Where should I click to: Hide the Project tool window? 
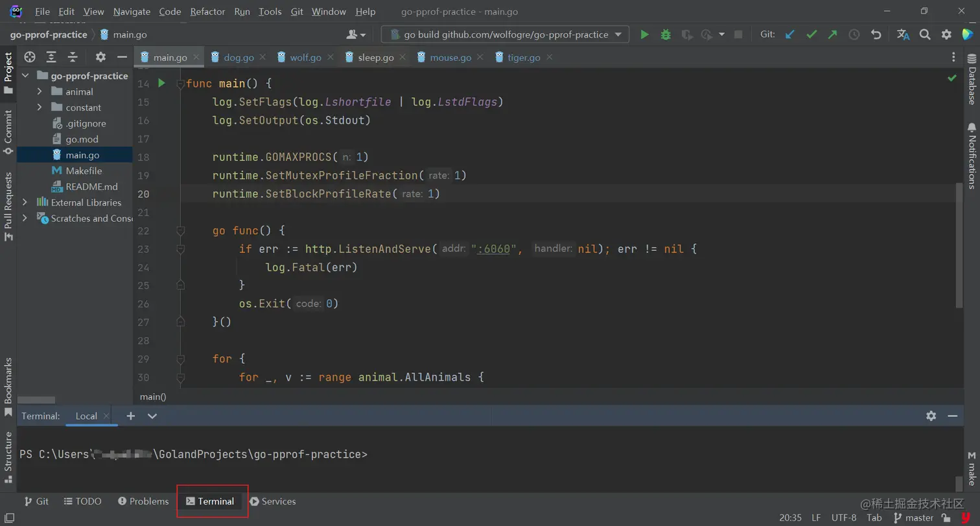(x=121, y=57)
